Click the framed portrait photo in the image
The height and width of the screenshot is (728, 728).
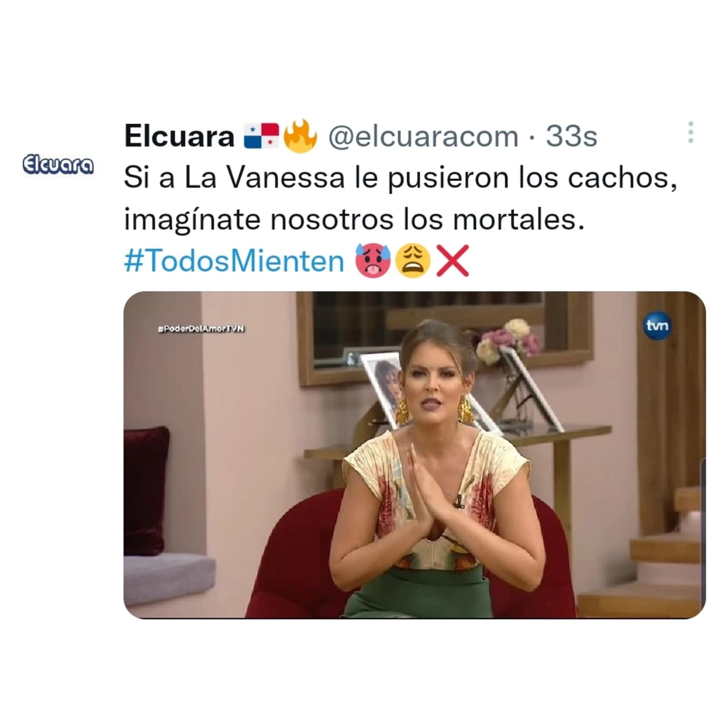tap(382, 380)
